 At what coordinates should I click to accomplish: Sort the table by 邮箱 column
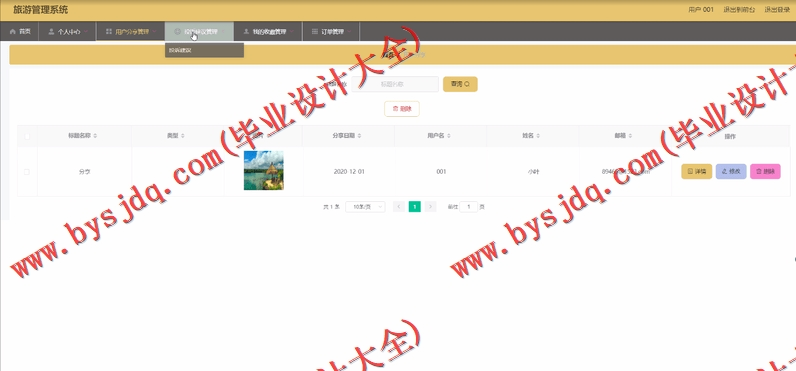pyautogui.click(x=630, y=136)
